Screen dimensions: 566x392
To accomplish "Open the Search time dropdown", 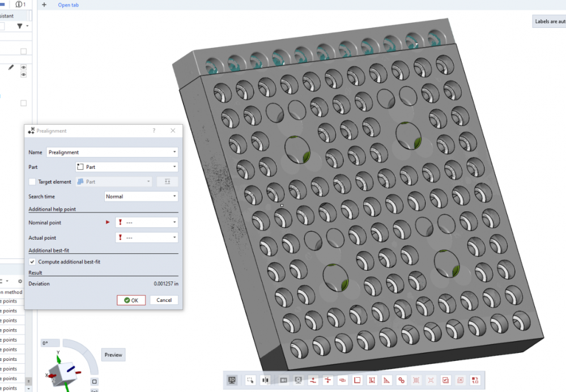I will 141,197.
